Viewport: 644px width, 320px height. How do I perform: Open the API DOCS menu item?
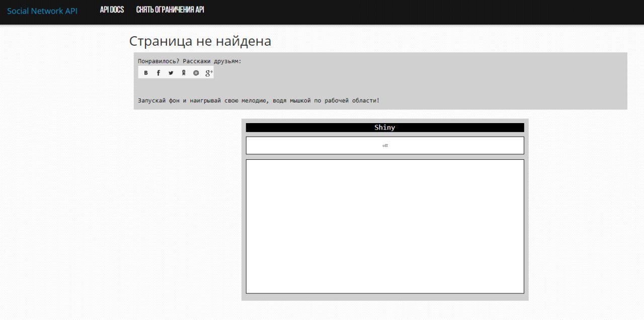(112, 10)
